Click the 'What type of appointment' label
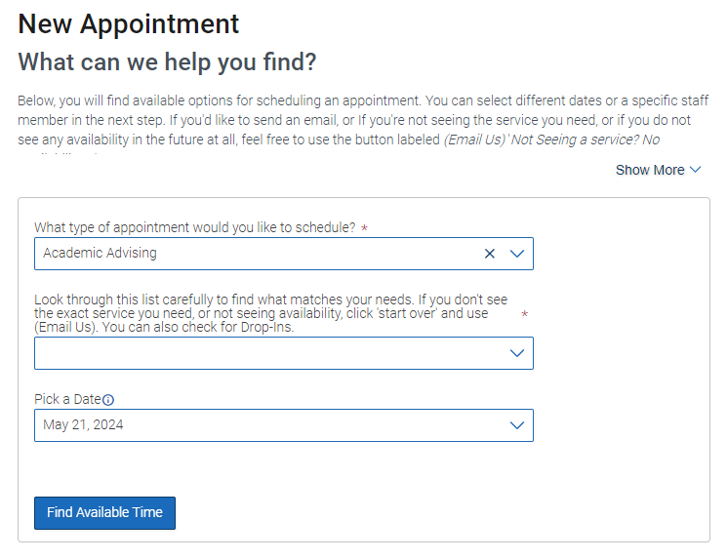Image resolution: width=728 pixels, height=560 pixels. (x=194, y=227)
